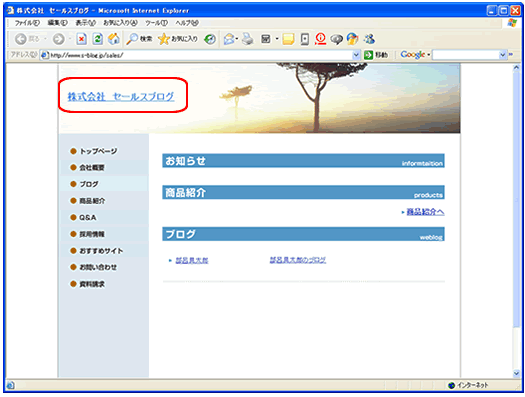Screen dimensions: 525x397
Task: Open the Search magnifier toolbar icon
Action: point(132,39)
